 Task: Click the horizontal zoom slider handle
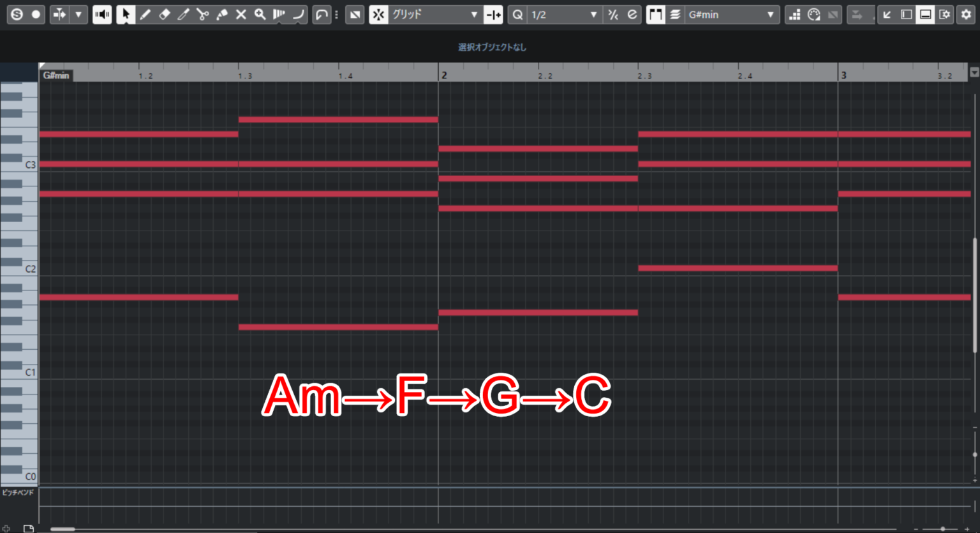tap(942, 529)
